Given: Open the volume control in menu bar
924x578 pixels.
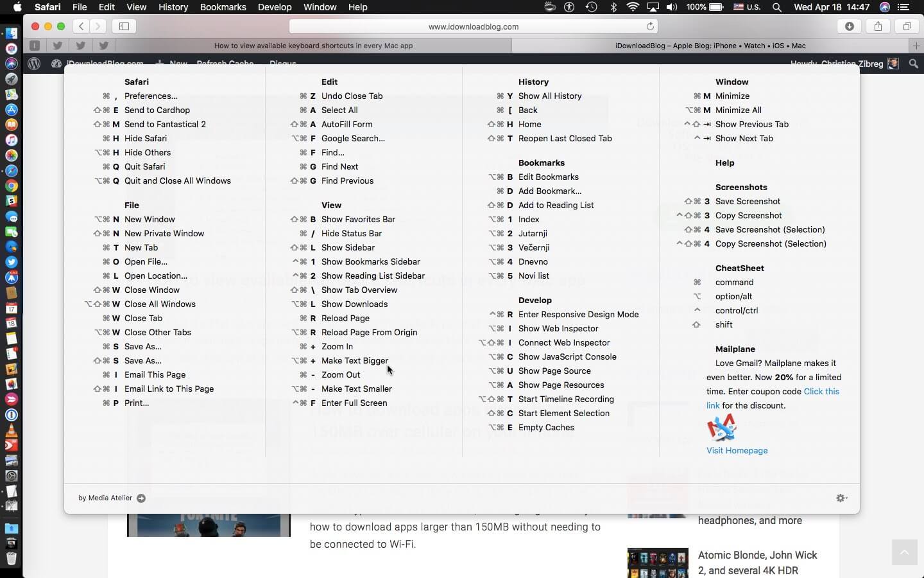Looking at the screenshot, I should pos(672,7).
